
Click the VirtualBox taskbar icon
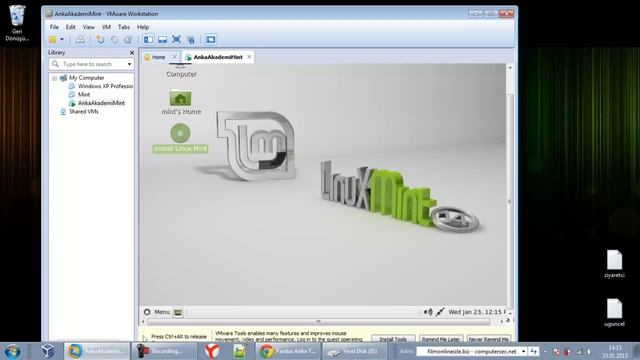tap(48, 351)
